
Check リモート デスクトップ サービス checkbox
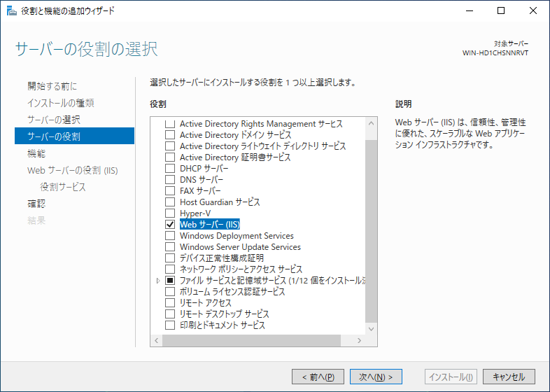pyautogui.click(x=170, y=314)
